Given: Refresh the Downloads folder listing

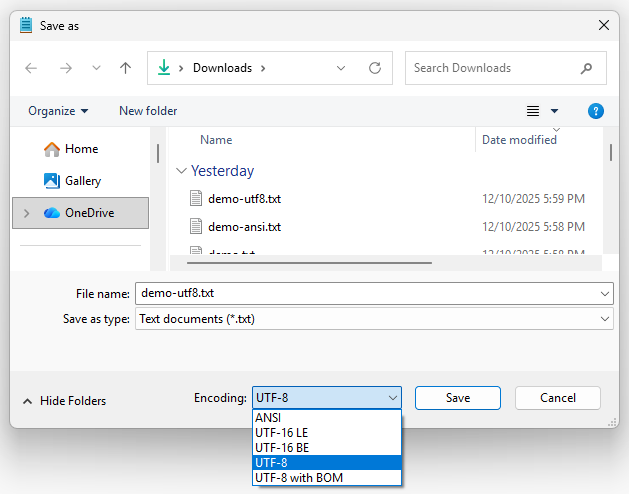Looking at the screenshot, I should tap(375, 68).
